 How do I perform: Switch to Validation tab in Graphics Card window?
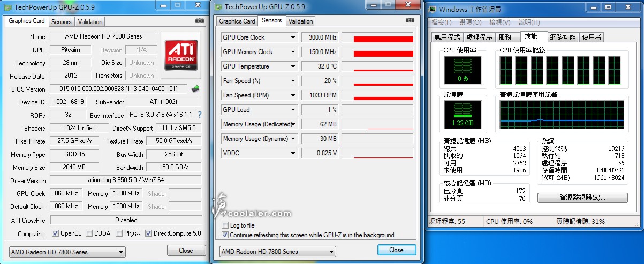tap(90, 22)
